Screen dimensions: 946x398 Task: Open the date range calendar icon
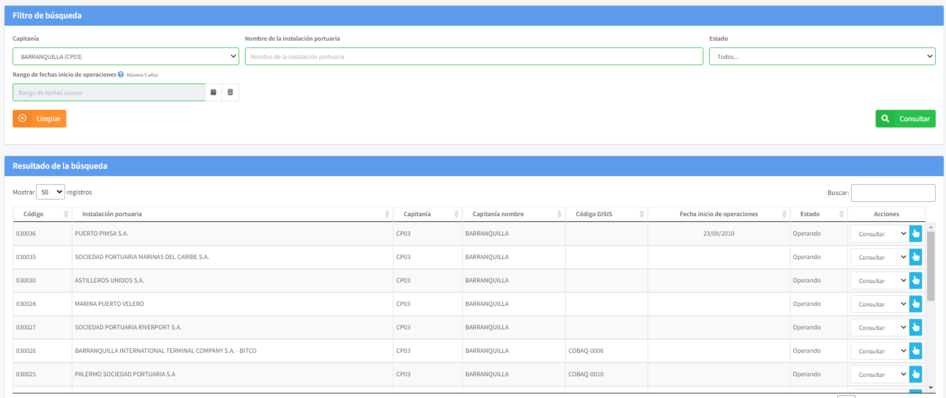213,92
